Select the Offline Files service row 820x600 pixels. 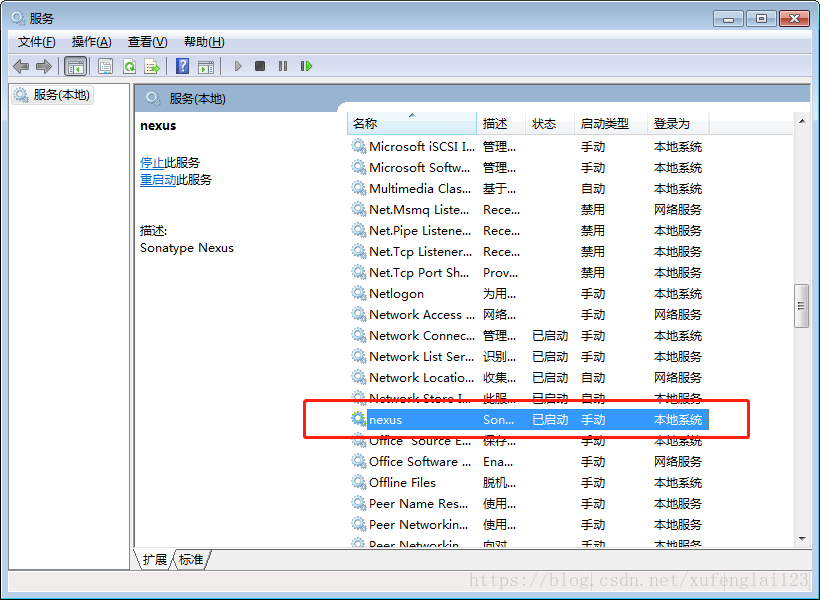528,482
